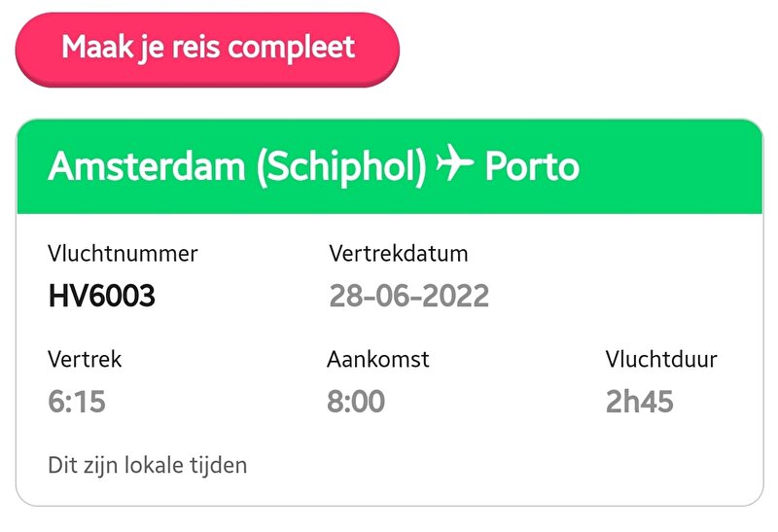Click the '(Schiphol)' text in the header
The width and height of the screenshot is (778, 532).
click(x=341, y=167)
